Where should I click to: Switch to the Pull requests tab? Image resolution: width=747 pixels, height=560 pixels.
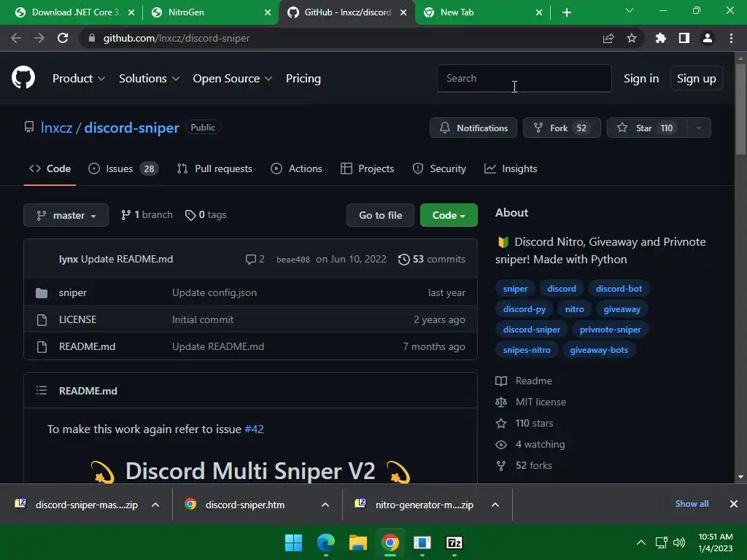[x=214, y=168]
